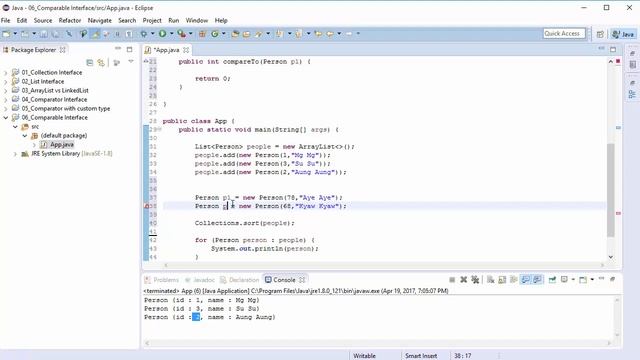The height and width of the screenshot is (360, 640).
Task: Expand the JRE System Library node
Action: [16, 154]
